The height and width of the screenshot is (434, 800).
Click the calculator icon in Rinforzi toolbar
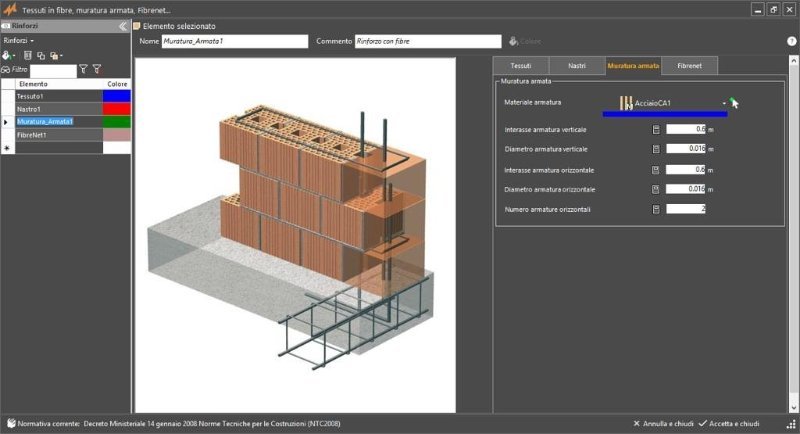tap(28, 55)
